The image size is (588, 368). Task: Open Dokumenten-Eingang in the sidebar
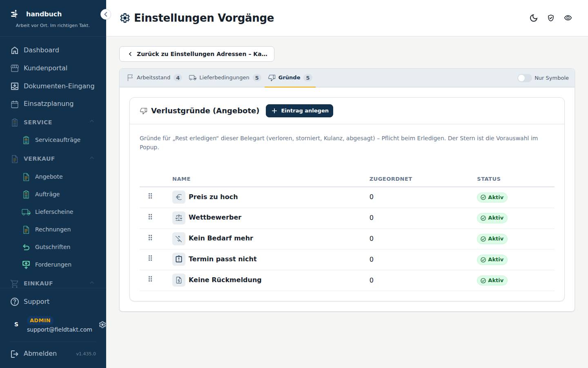[53, 86]
